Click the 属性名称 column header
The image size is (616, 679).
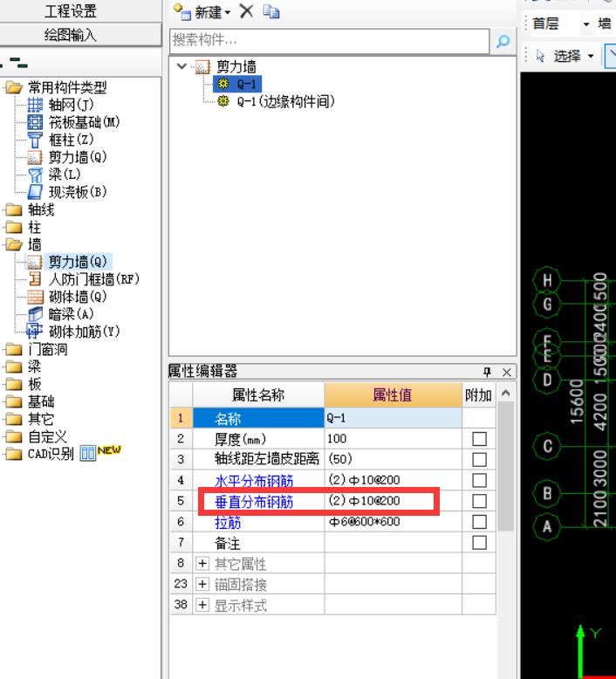[258, 395]
